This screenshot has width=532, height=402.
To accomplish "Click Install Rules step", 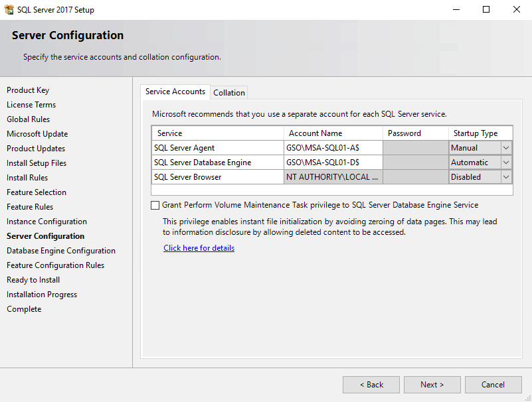I will (x=27, y=178).
